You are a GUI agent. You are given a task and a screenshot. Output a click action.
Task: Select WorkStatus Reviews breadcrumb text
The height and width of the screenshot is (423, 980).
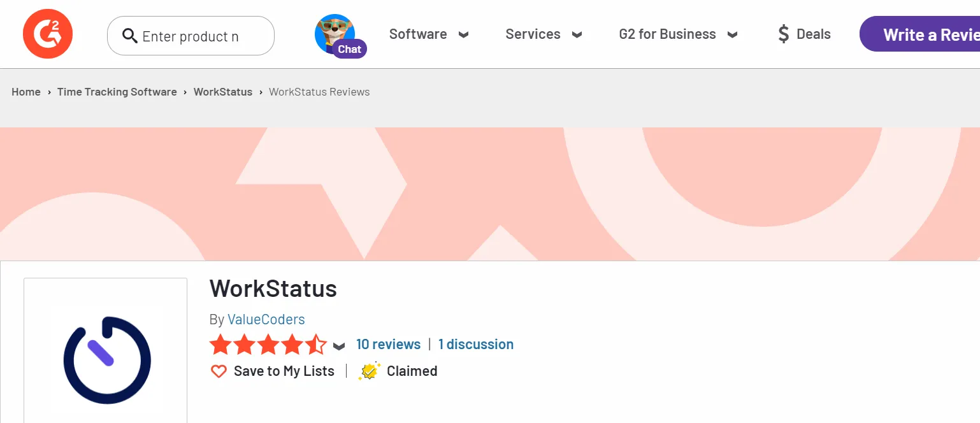pyautogui.click(x=319, y=92)
